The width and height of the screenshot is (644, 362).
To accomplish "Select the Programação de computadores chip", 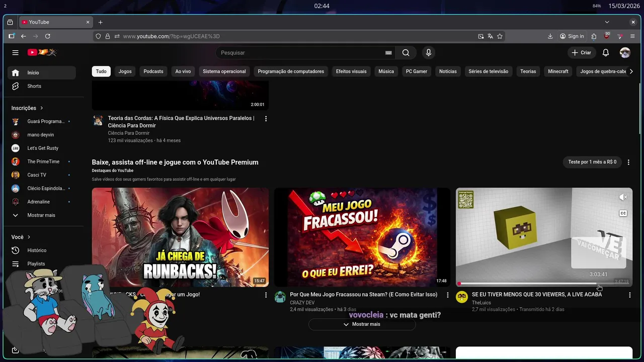I will 291,71.
